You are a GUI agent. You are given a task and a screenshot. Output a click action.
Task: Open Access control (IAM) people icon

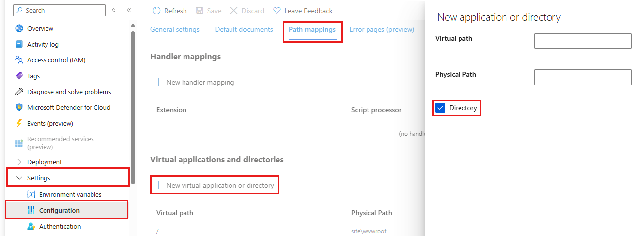pyautogui.click(x=19, y=60)
